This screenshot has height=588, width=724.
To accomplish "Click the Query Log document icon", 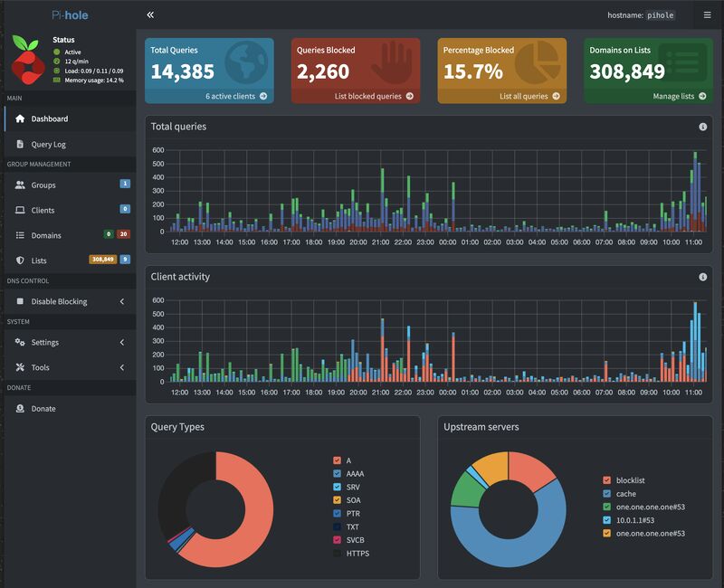I will tap(20, 144).
